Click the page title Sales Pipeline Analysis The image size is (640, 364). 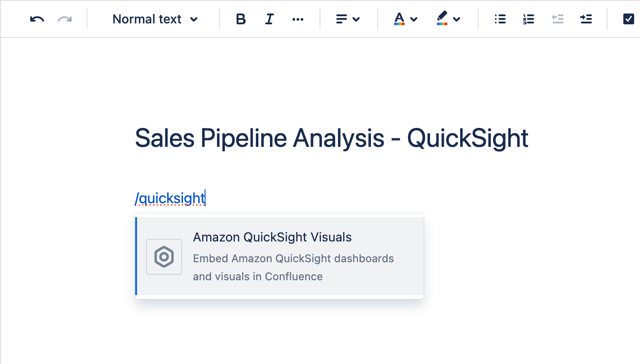[331, 138]
